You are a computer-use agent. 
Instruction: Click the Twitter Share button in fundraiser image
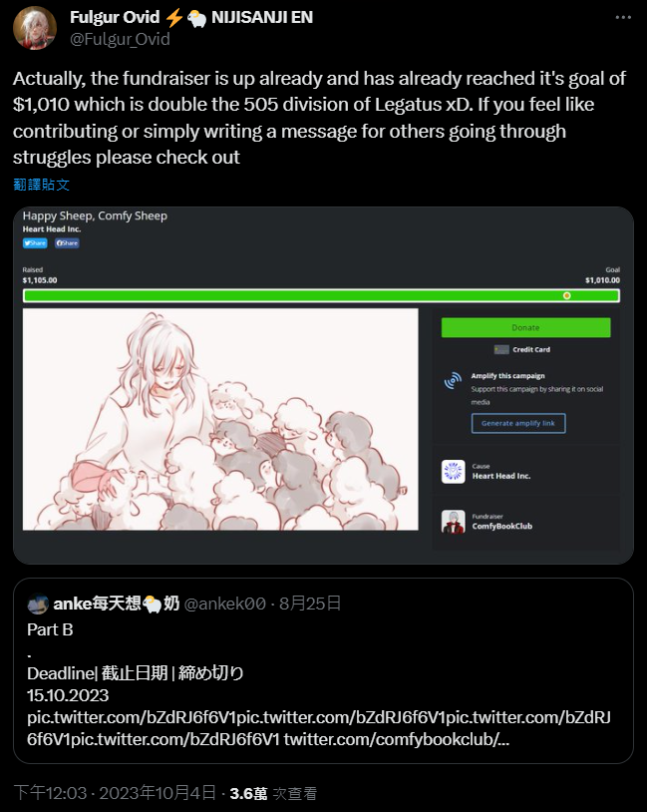click(35, 242)
